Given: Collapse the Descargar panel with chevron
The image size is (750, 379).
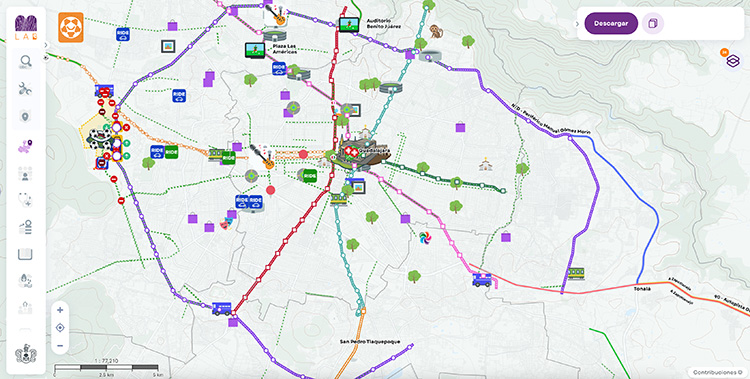Looking at the screenshot, I should [577, 23].
